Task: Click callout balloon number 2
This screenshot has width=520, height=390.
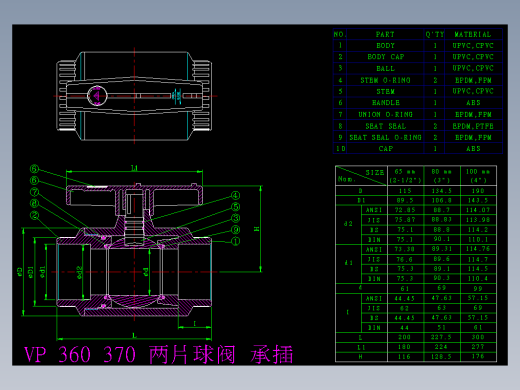Action: tap(34, 215)
